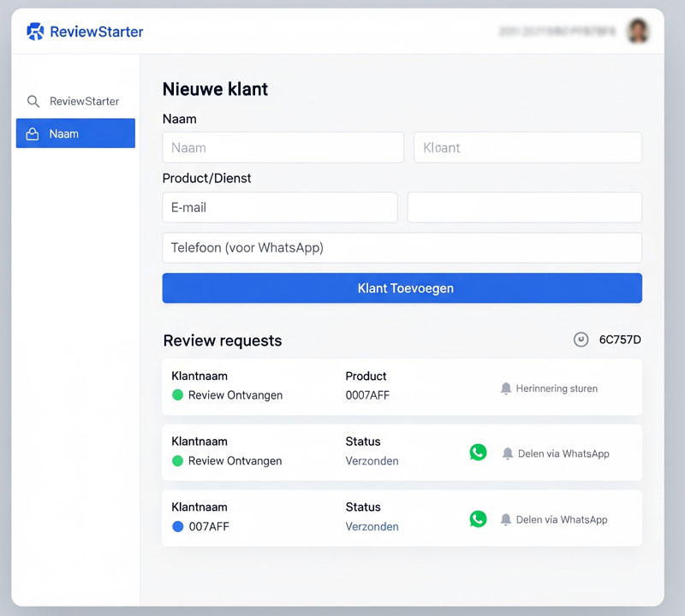Click the WhatsApp icon in the 007AFF row
Screen dimensions: 685x616
[478, 518]
